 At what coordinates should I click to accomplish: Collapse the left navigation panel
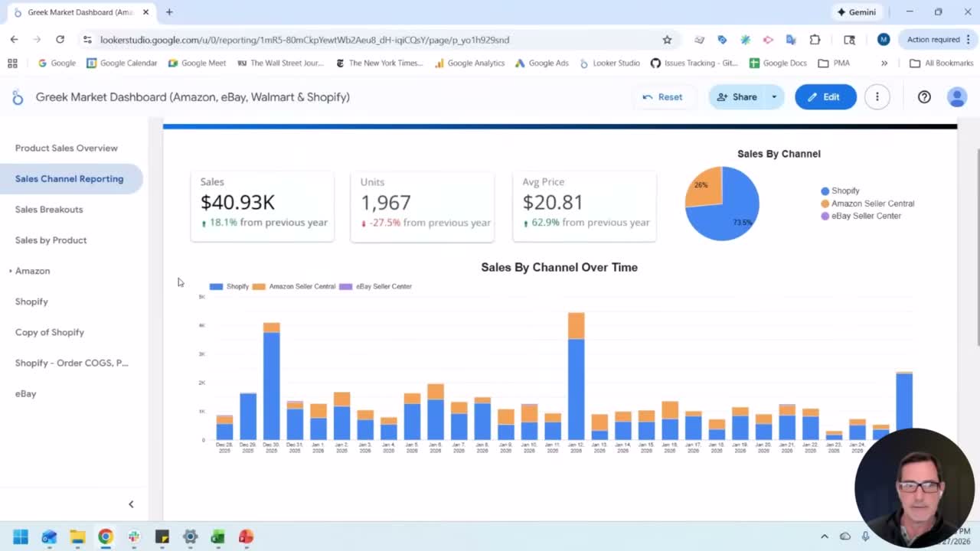pos(131,504)
